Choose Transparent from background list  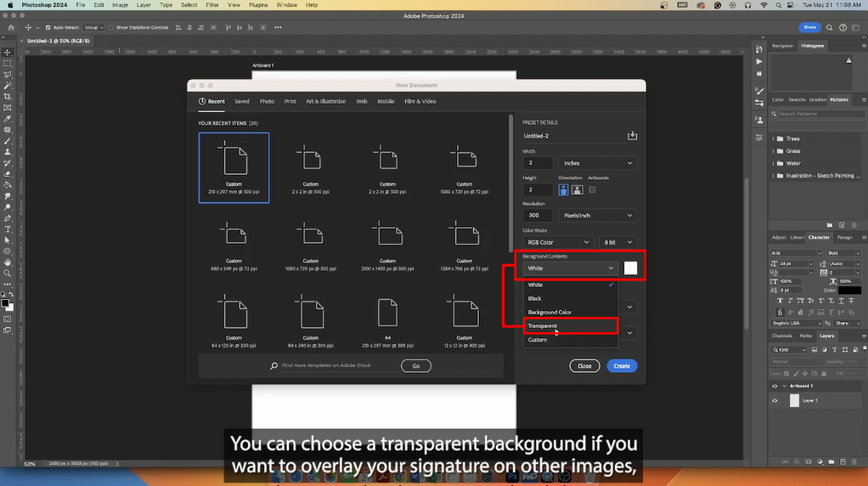571,326
